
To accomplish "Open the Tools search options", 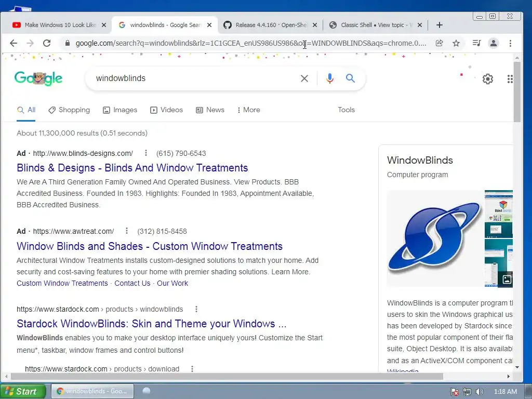I will (x=346, y=110).
